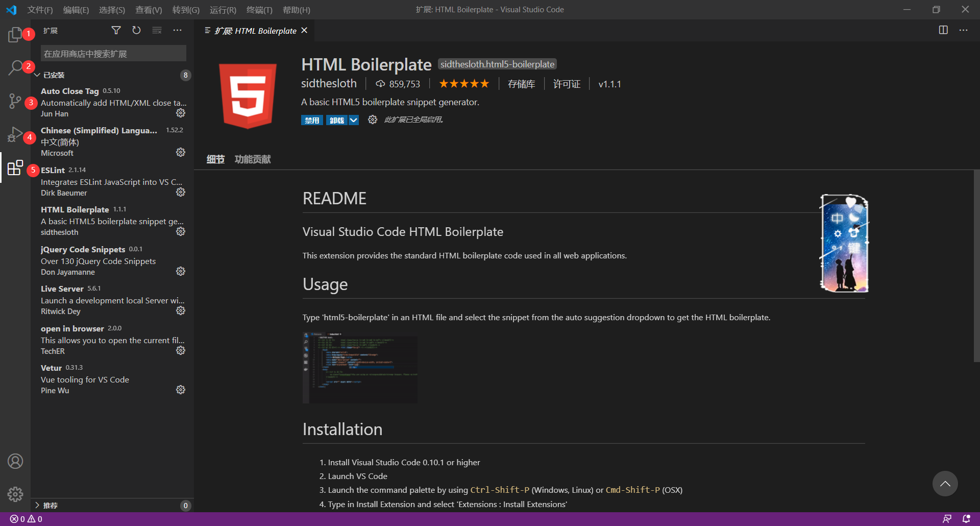Viewport: 980px width, 526px height.
Task: Click the sidthesloth publisher name
Action: tap(329, 83)
